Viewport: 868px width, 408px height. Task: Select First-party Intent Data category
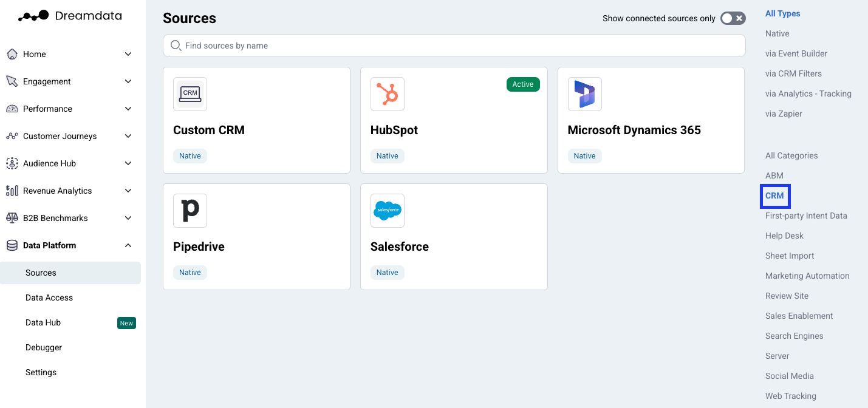[x=806, y=216]
